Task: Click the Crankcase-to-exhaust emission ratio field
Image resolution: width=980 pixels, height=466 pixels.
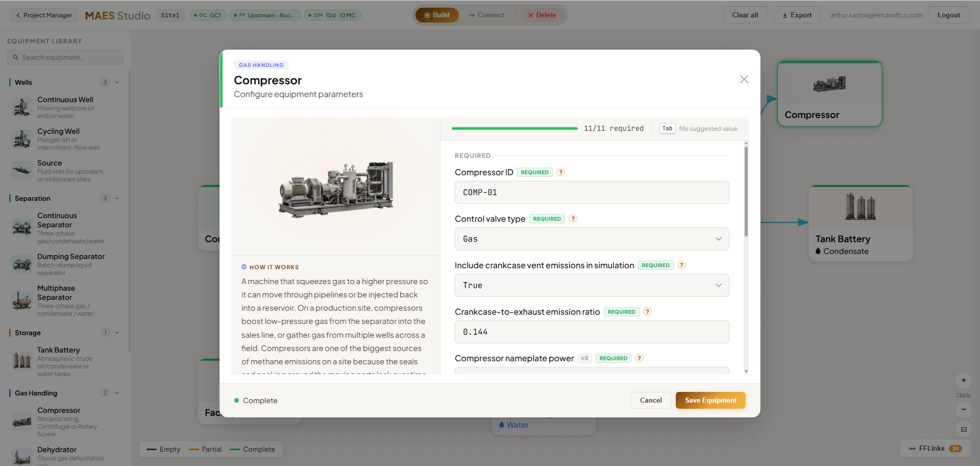Action: click(592, 332)
